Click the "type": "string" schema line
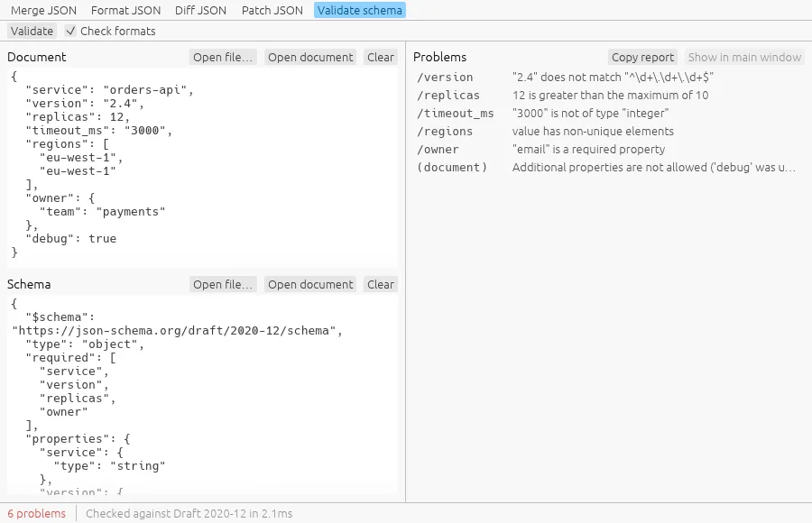The width and height of the screenshot is (812, 523). 110,466
